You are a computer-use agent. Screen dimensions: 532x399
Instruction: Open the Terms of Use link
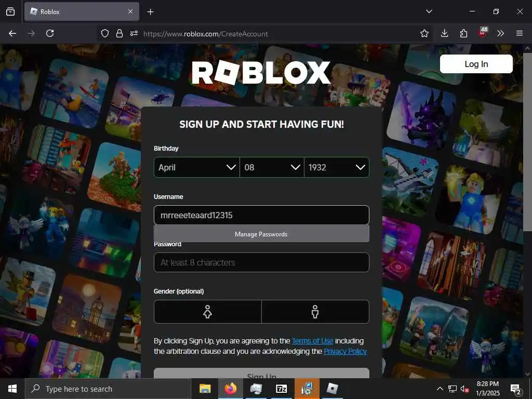(312, 341)
